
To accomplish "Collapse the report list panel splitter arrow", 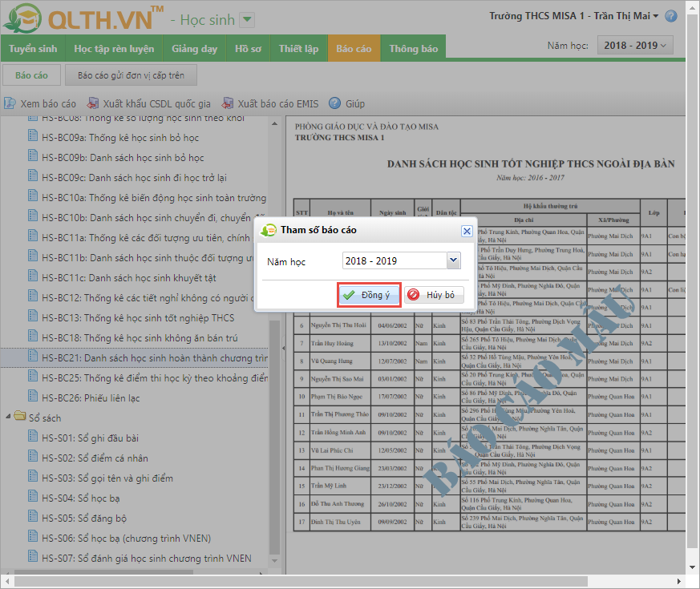I will point(284,348).
